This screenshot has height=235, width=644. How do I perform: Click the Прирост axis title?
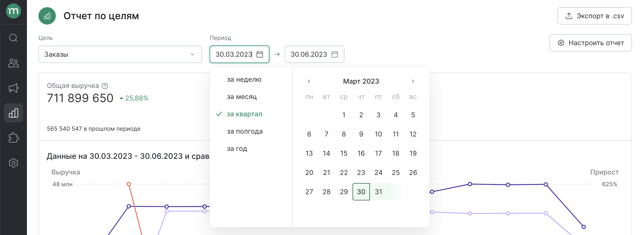point(604,172)
